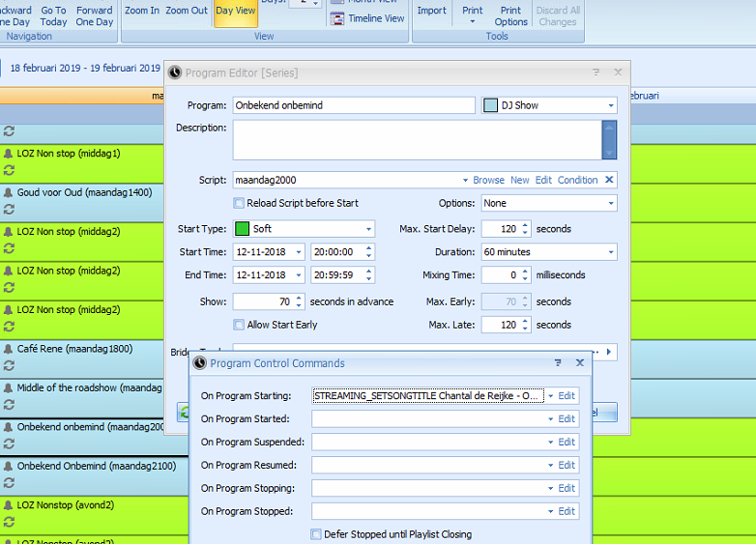Image resolution: width=756 pixels, height=544 pixels.
Task: Click the Program name input field
Action: pyautogui.click(x=353, y=105)
